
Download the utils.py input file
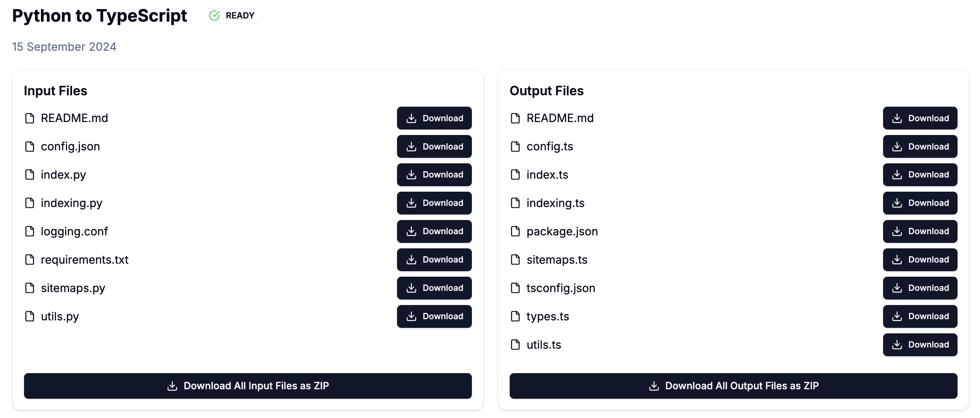click(x=434, y=316)
